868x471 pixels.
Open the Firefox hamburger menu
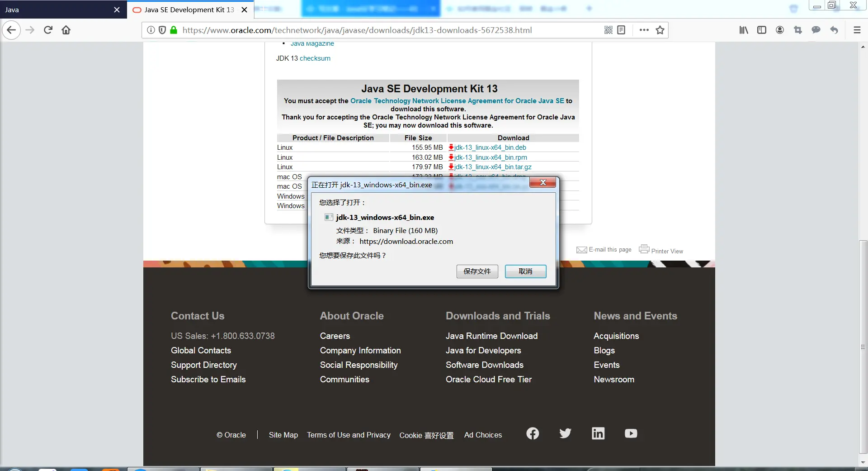coord(857,30)
